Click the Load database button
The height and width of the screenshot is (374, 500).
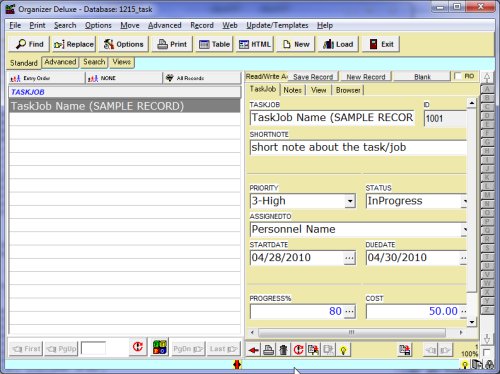(x=338, y=44)
